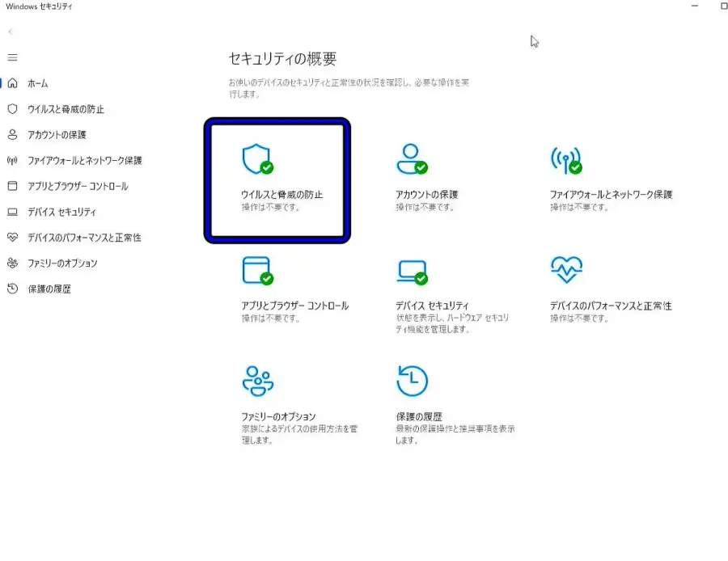Click the back arrow at top left
This screenshot has height=561, width=728.
11,32
